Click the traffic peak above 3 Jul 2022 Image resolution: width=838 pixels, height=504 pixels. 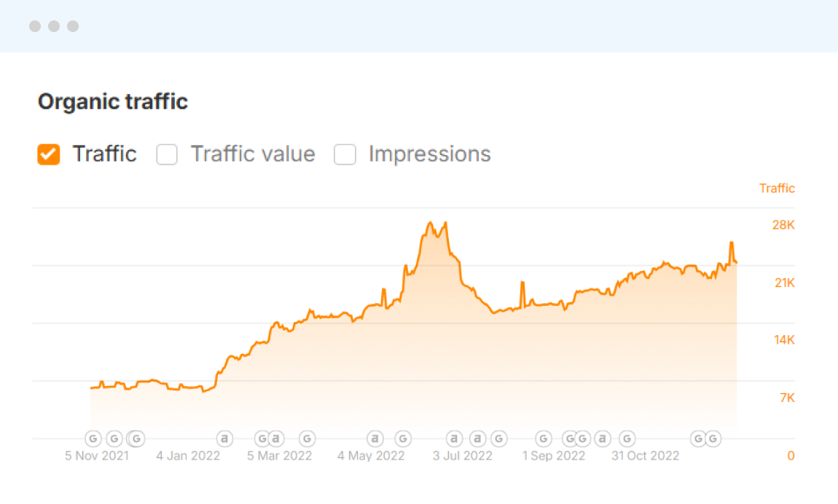pos(431,222)
